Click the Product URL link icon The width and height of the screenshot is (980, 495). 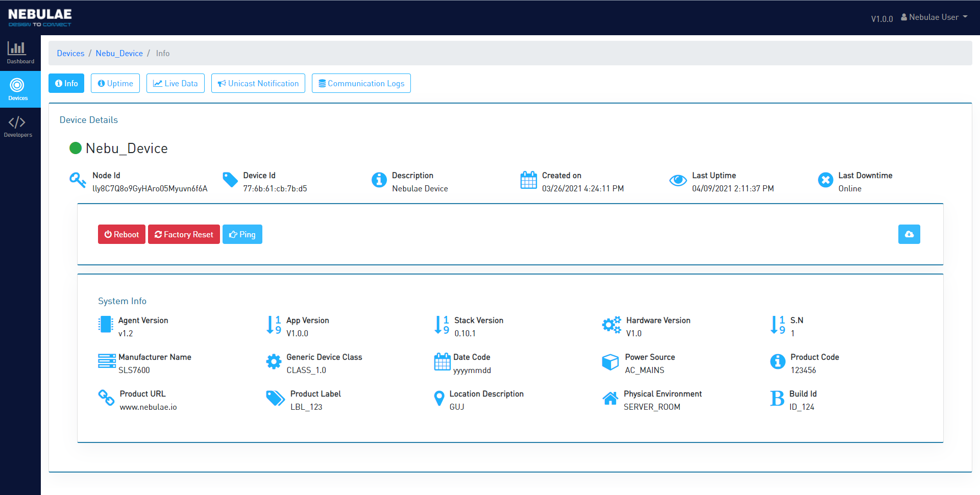[x=106, y=398]
